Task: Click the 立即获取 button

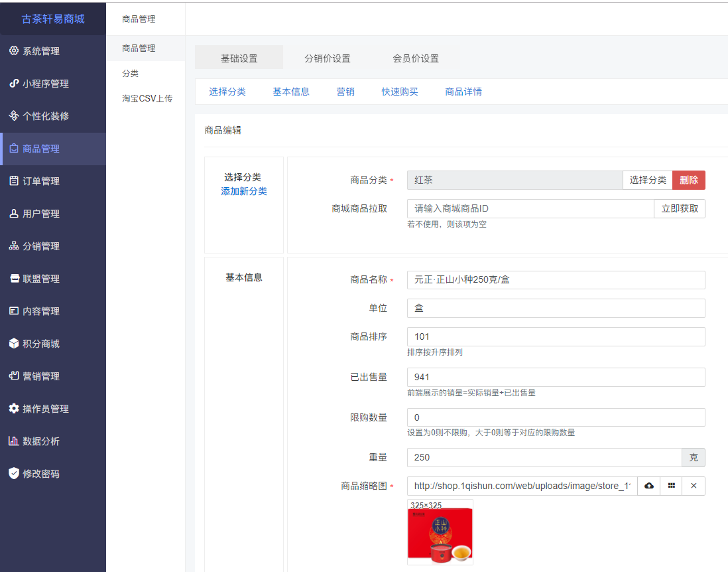Action: [x=680, y=208]
